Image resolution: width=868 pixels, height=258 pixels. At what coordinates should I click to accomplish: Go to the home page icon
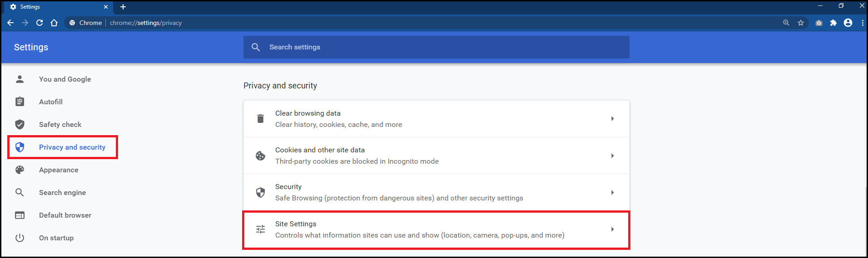click(54, 23)
